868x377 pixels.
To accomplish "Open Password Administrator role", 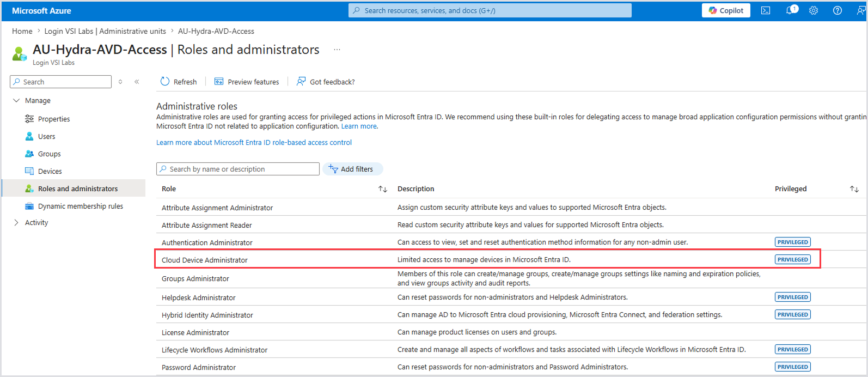I will point(199,367).
